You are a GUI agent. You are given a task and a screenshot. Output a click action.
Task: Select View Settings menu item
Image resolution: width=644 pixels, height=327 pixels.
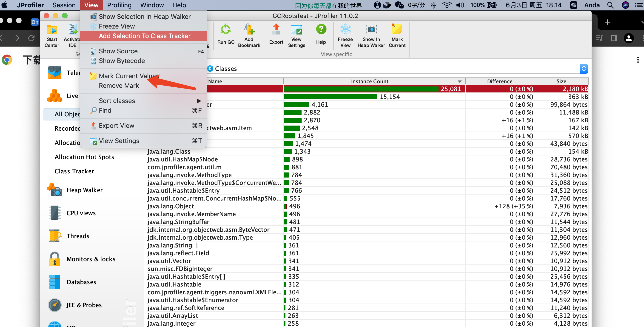coord(143,141)
